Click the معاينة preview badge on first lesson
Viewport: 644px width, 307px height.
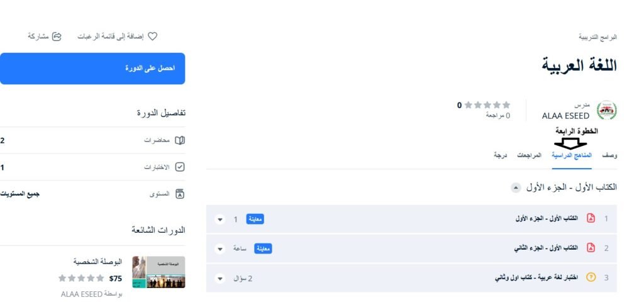tap(255, 219)
